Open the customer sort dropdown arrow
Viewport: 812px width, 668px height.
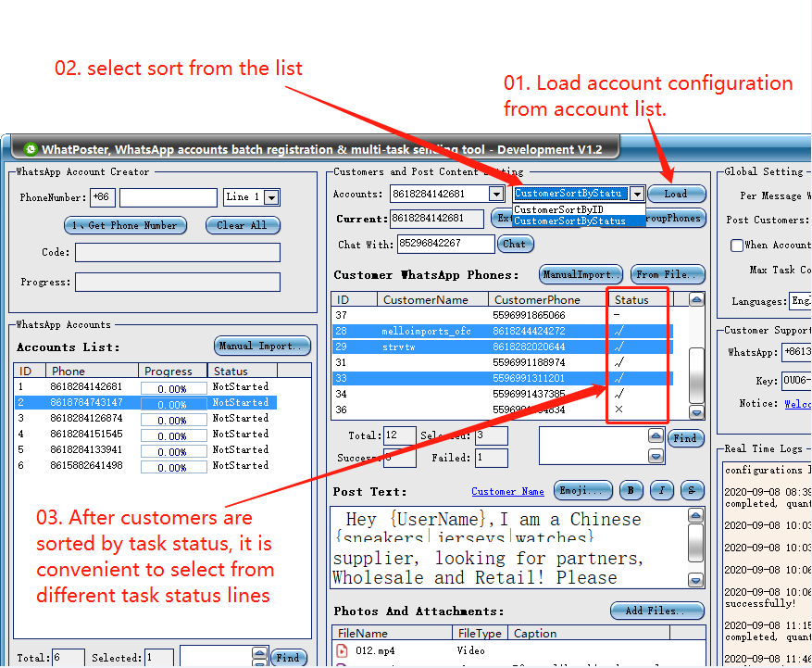pyautogui.click(x=638, y=194)
